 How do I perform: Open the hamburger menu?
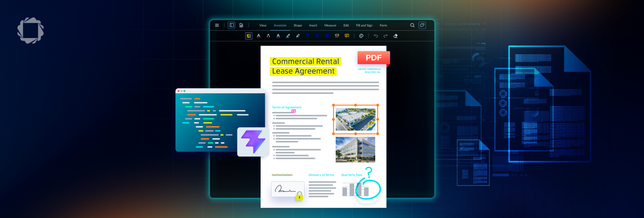pyautogui.click(x=217, y=25)
